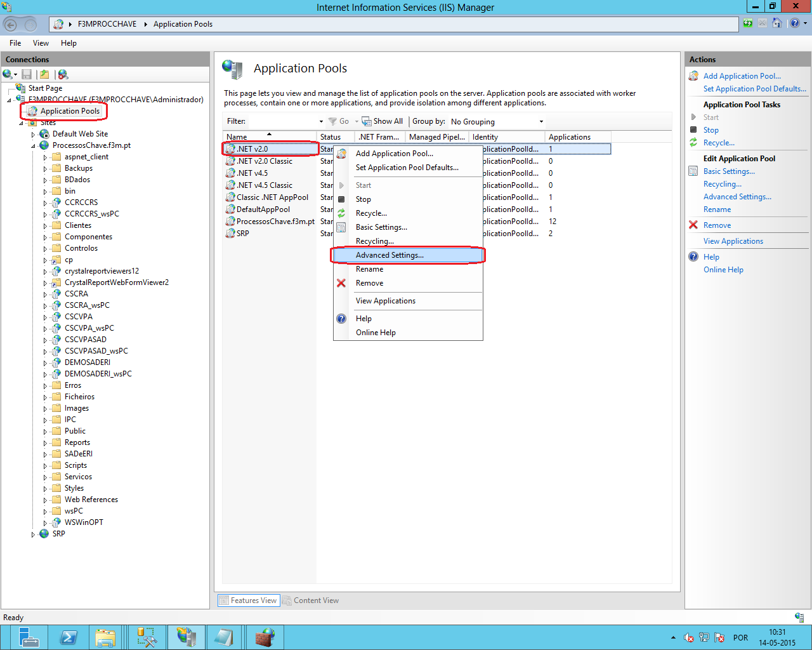Click the Create new connection globe icon
812x650 pixels.
[8, 74]
